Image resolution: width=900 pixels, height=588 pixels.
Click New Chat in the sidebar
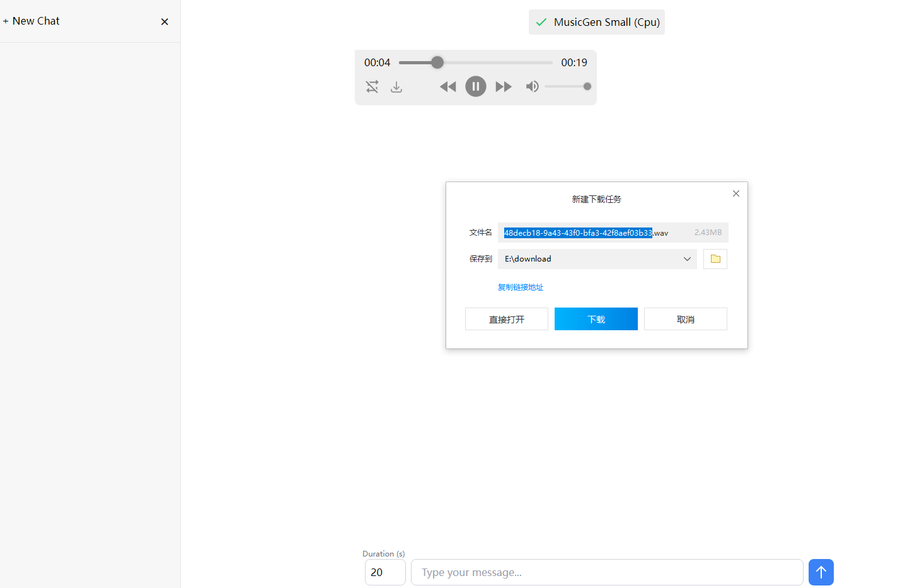[x=32, y=21]
